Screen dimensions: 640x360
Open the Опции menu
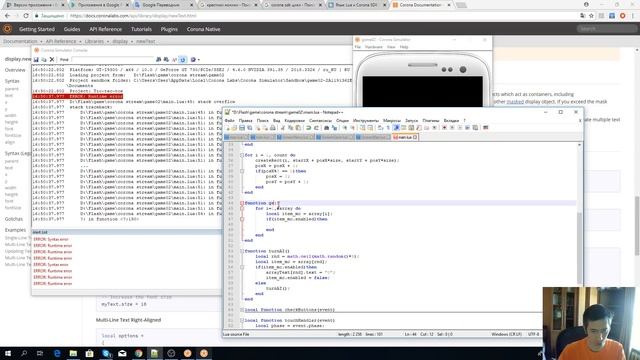(342, 120)
